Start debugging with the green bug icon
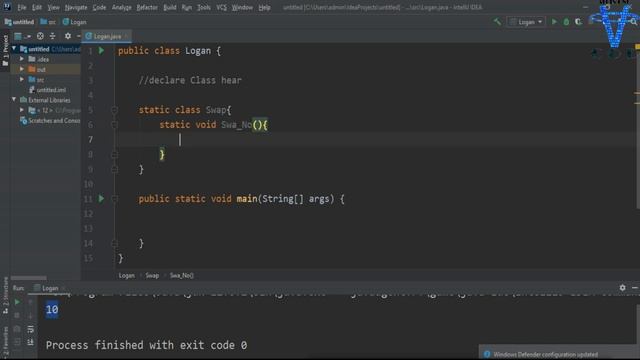This screenshot has width=640, height=360. point(566,22)
